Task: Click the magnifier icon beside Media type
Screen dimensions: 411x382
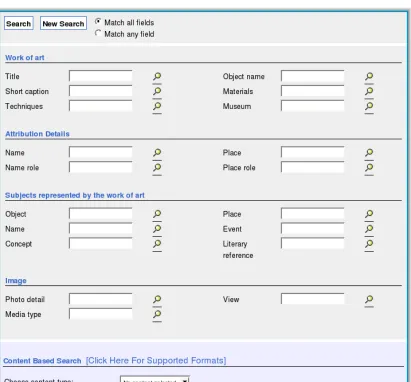Action: tap(157, 314)
